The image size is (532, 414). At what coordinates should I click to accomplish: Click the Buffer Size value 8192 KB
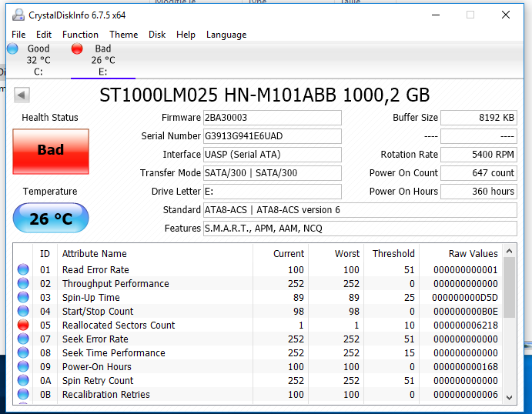click(x=479, y=118)
